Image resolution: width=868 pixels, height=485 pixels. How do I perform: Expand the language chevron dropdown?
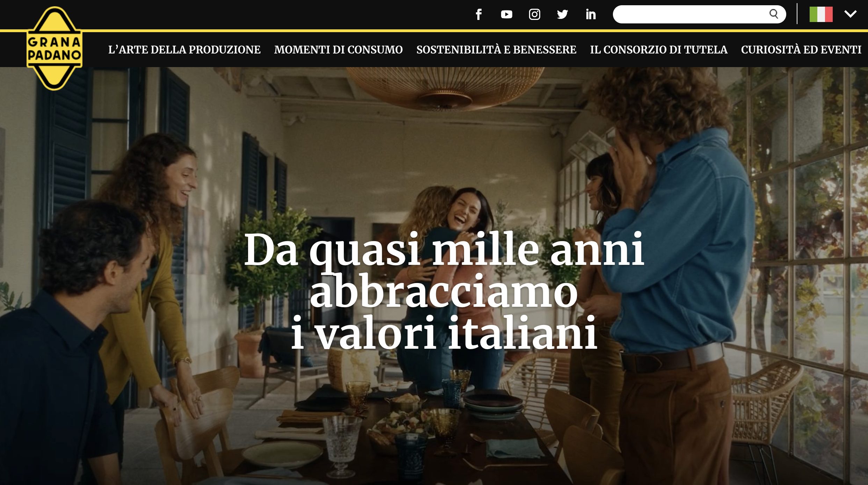[x=850, y=14]
